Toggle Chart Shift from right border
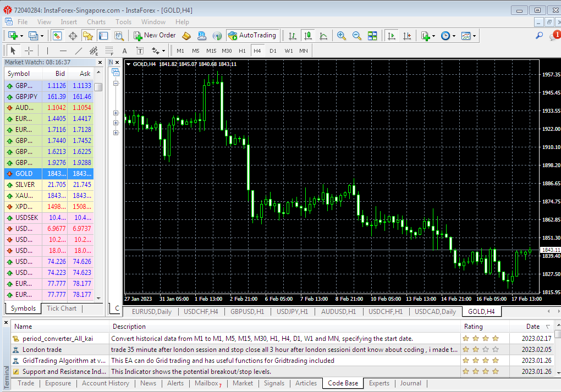The height and width of the screenshot is (392, 561). (x=407, y=36)
